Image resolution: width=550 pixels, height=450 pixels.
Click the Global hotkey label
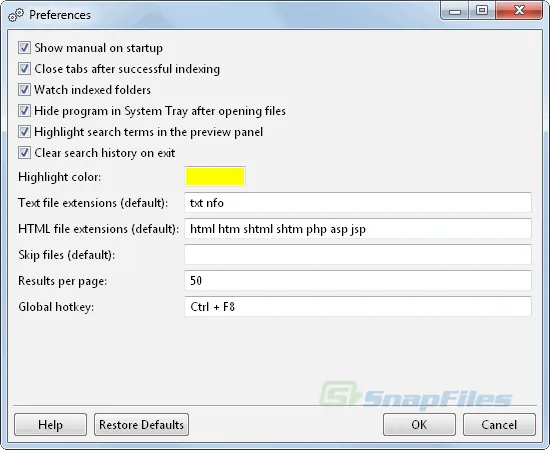(56, 307)
